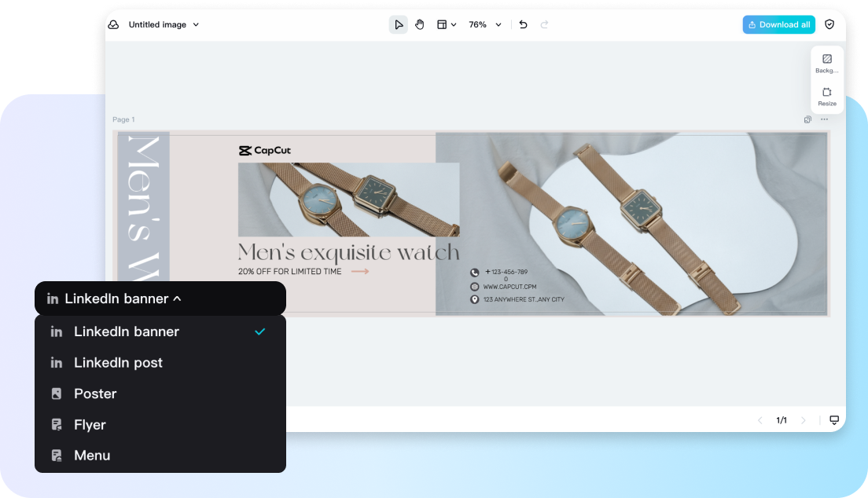Select the pink arrow graphic on canvas
The width and height of the screenshot is (868, 498).
tap(360, 271)
